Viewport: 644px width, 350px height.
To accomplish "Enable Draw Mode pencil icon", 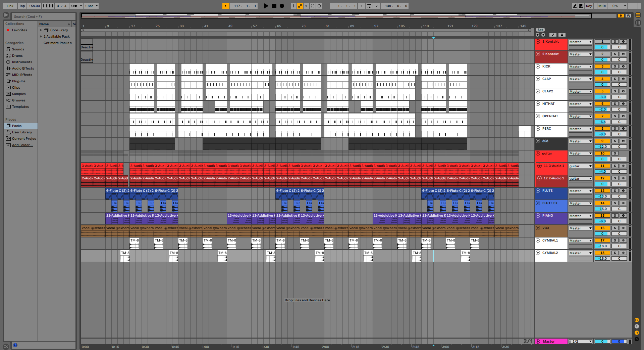I will pos(575,6).
